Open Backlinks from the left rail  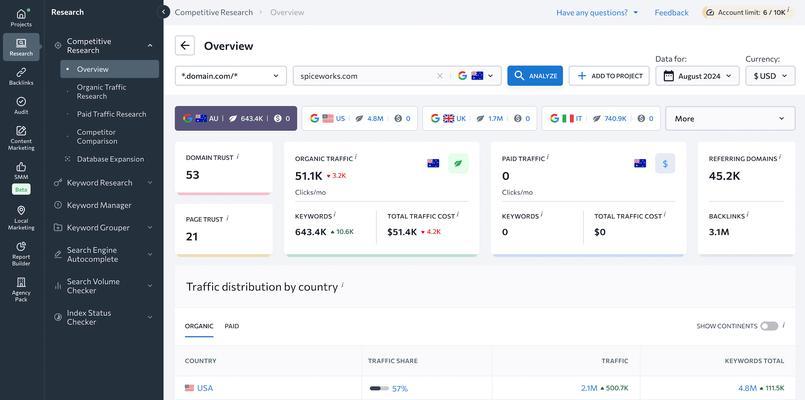click(21, 76)
